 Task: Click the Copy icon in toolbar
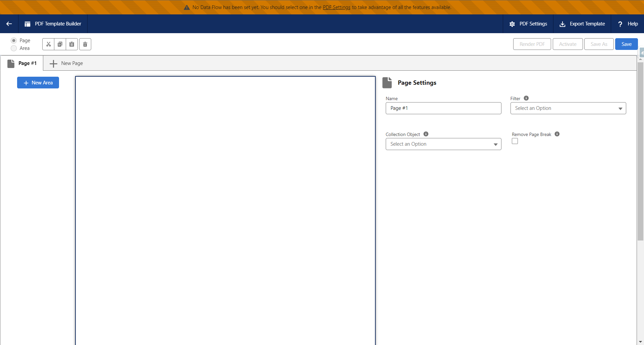[x=60, y=44]
